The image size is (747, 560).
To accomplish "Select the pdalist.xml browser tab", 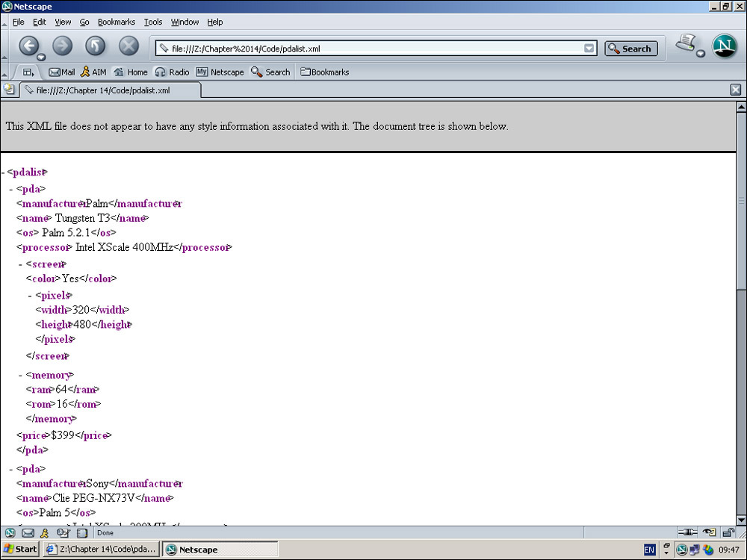I will pyautogui.click(x=105, y=90).
